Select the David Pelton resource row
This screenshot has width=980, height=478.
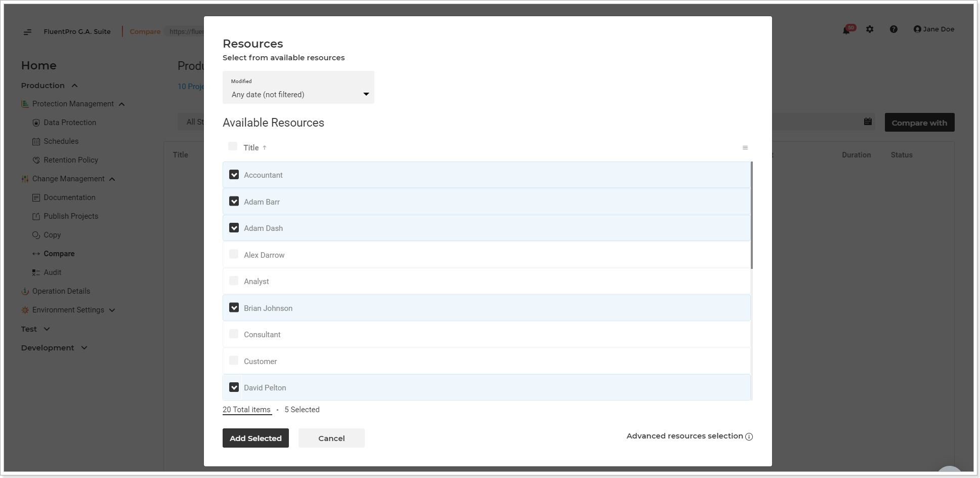[x=487, y=387]
